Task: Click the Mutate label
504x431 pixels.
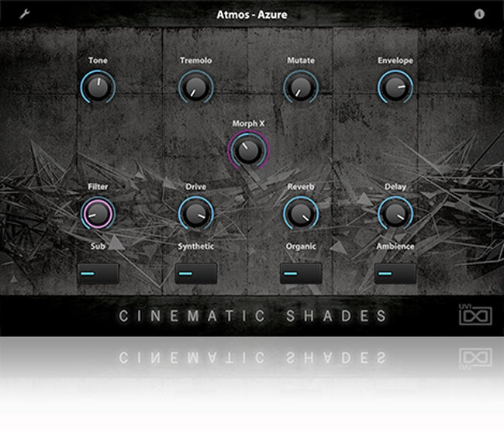Action: click(x=301, y=60)
